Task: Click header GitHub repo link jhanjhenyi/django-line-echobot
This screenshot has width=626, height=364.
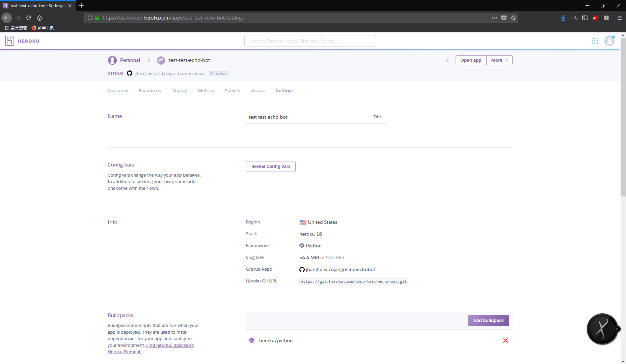Action: click(170, 73)
